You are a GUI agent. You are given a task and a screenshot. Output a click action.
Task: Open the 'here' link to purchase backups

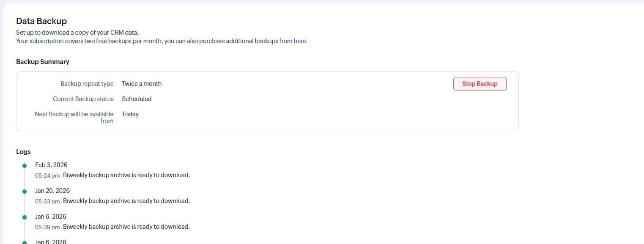299,41
